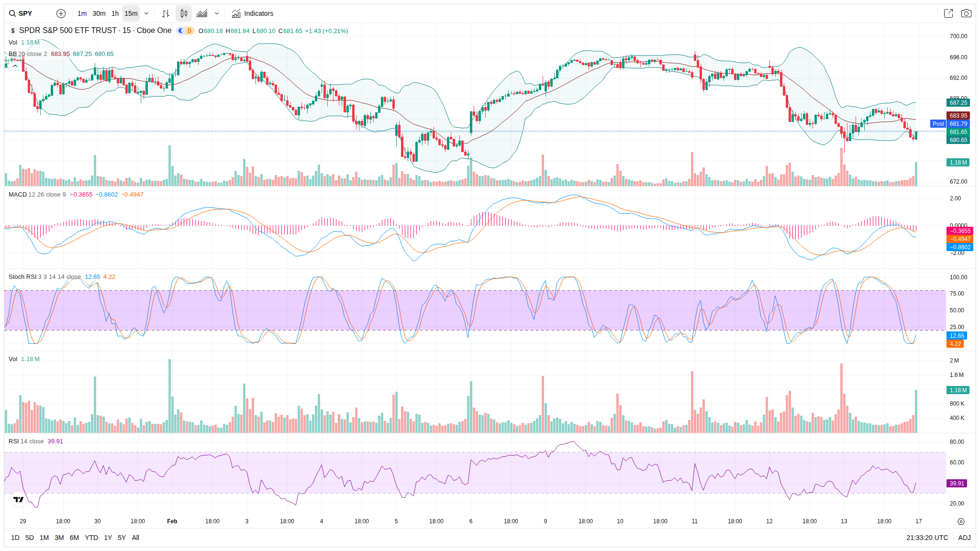
Task: Toggle extended hours session moon indicator
Action: (x=180, y=31)
